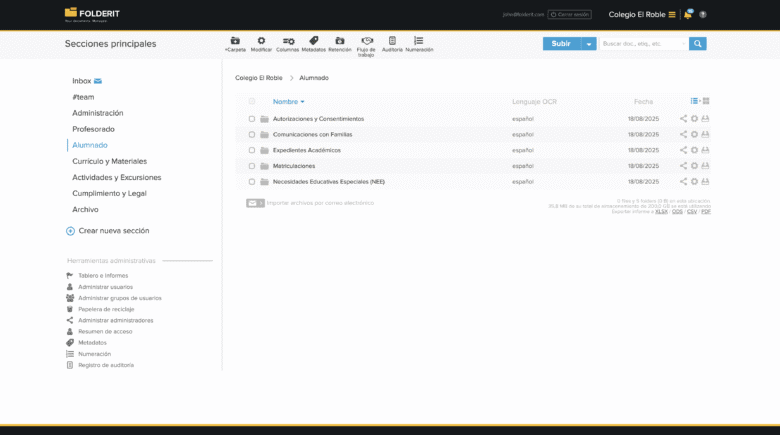Click the notifications bell icon

[688, 14]
